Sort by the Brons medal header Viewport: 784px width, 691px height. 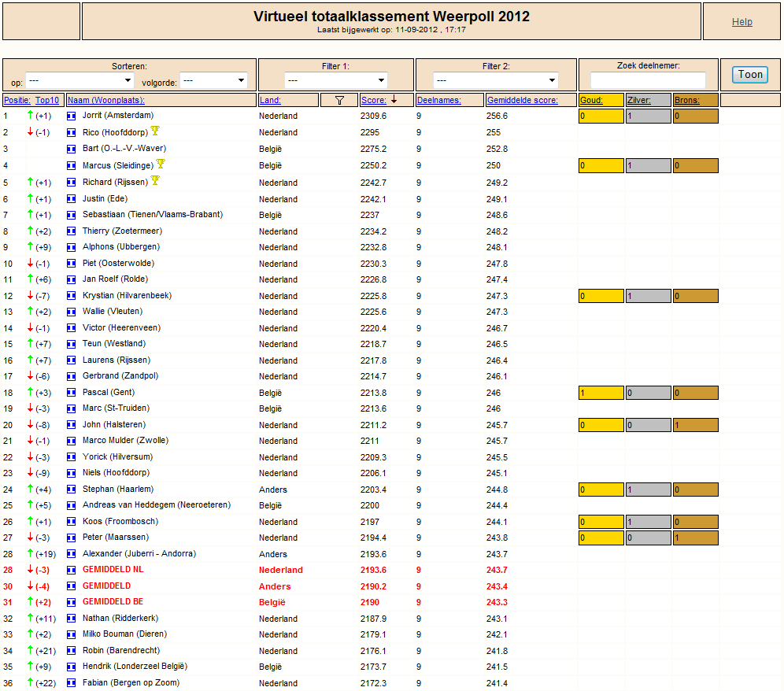click(686, 100)
